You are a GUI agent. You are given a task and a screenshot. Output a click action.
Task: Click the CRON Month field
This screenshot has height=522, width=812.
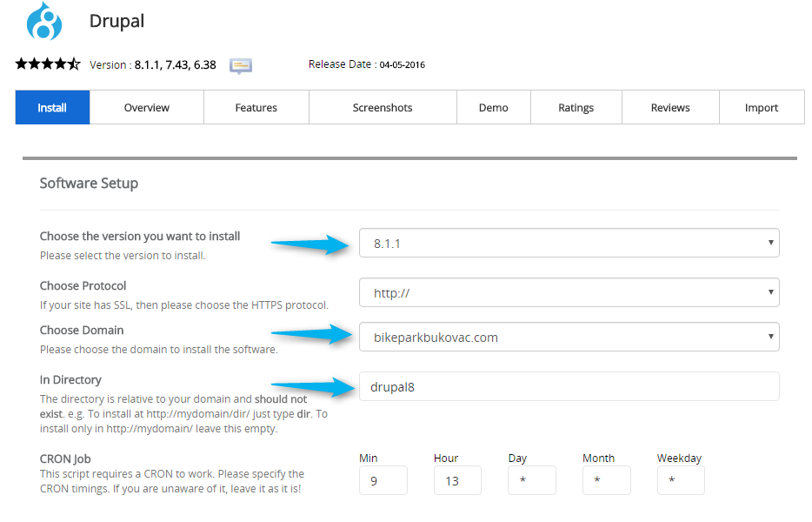coord(607,480)
